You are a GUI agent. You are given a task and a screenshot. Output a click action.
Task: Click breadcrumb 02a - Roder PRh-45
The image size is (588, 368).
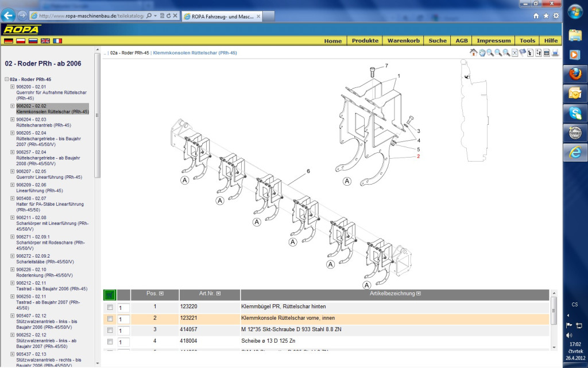tap(129, 53)
